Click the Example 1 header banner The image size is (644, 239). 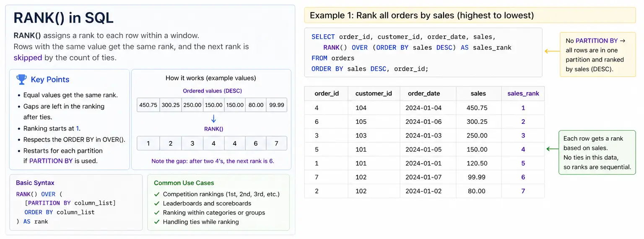click(470, 15)
